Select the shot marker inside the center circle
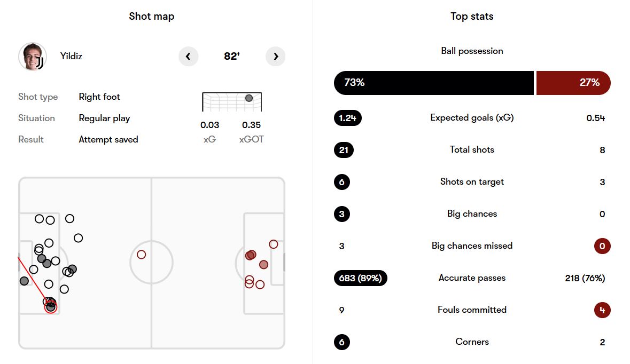Image resolution: width=630 pixels, height=364 pixels. (141, 255)
